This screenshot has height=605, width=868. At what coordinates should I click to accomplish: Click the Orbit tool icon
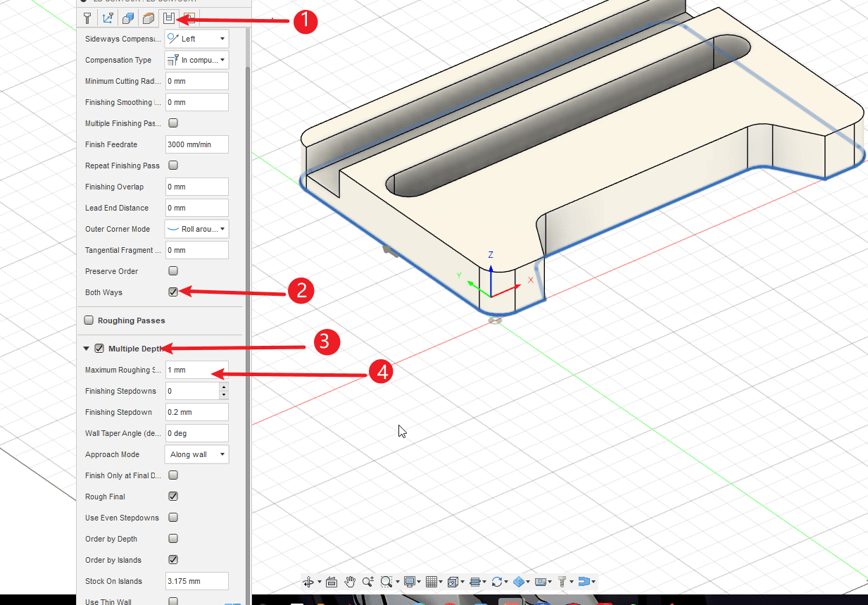click(308, 582)
